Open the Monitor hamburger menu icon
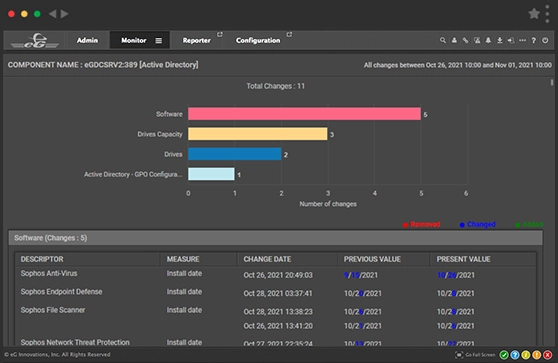 158,41
